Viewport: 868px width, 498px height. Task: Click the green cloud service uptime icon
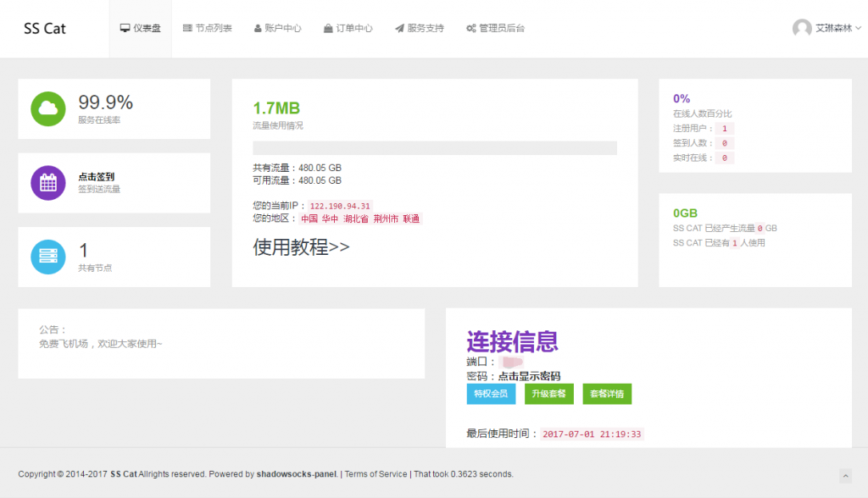[x=48, y=108]
